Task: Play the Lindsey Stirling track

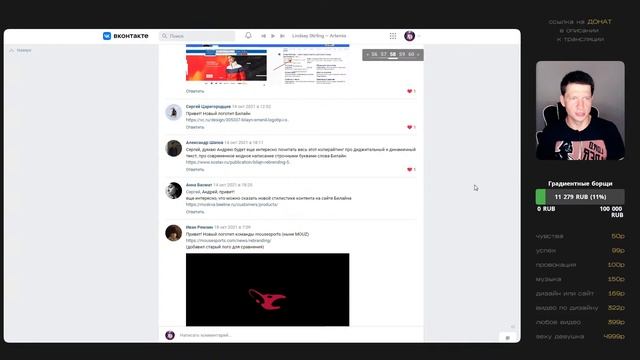Action: [x=273, y=36]
